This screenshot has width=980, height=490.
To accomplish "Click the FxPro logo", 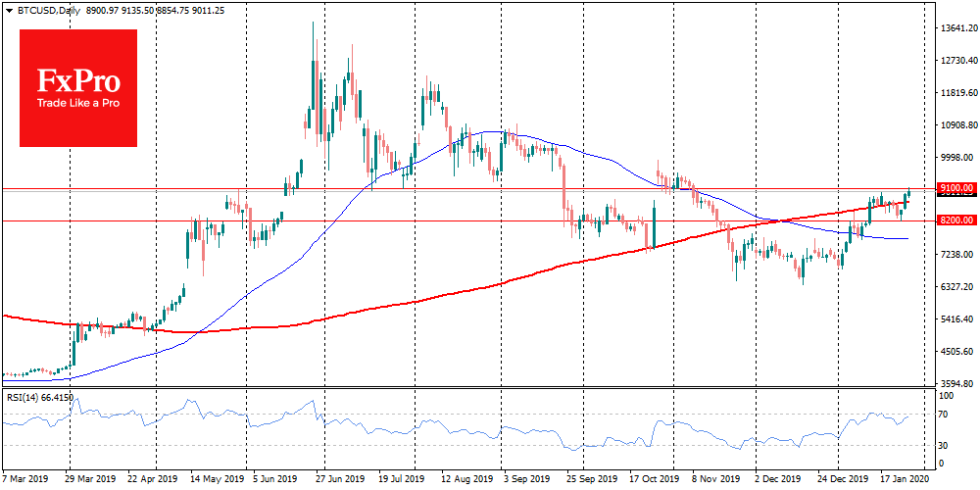I will point(78,87).
